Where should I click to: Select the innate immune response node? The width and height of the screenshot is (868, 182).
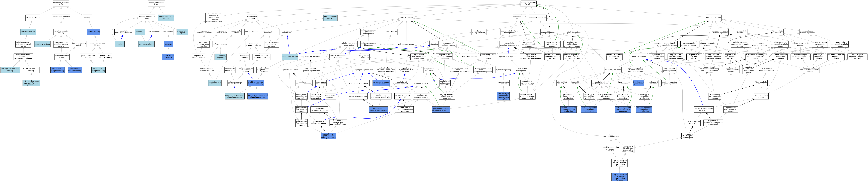(215, 83)
